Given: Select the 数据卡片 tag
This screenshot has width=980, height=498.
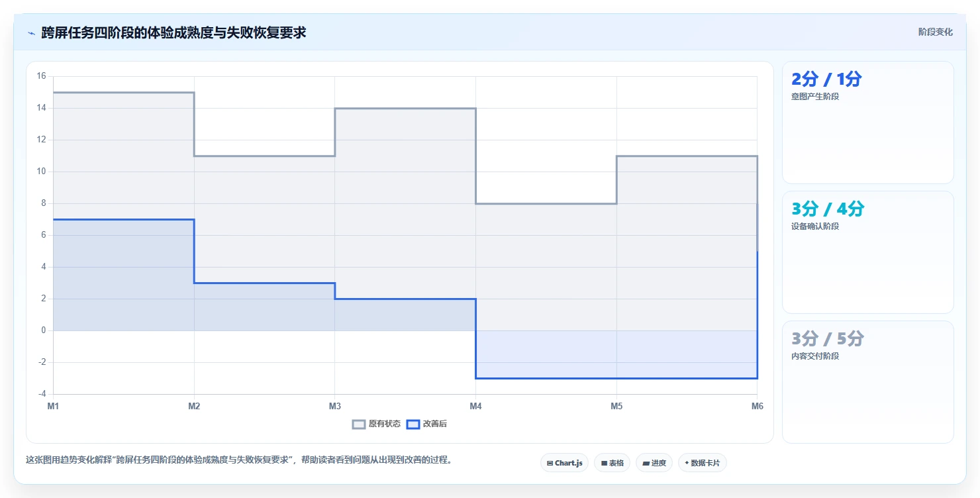Looking at the screenshot, I should (x=702, y=463).
